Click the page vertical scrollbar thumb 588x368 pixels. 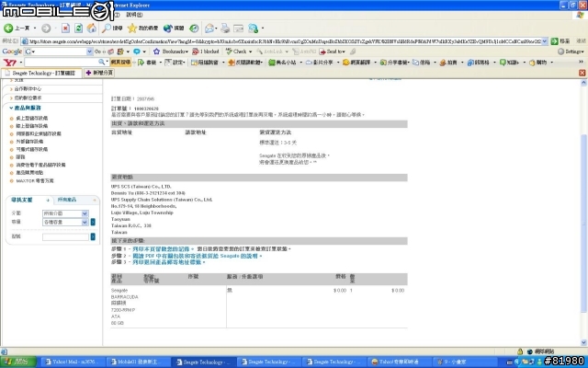coord(583,224)
